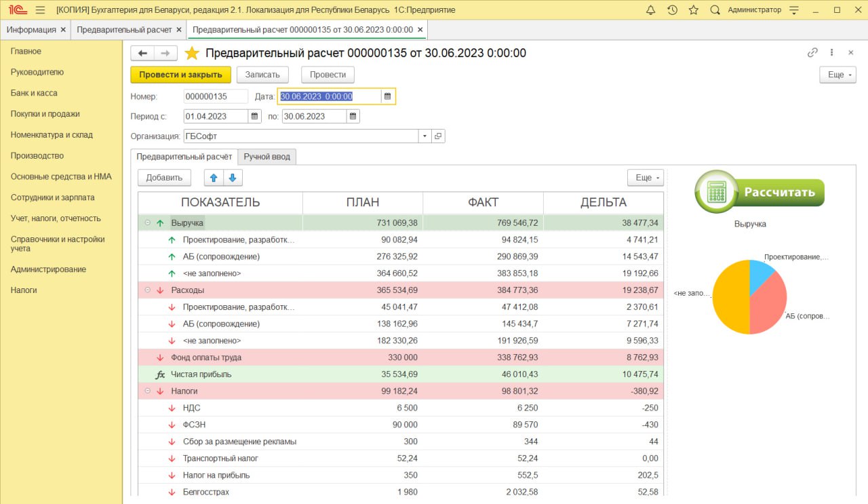Click red down arrow beside Фонд оплаты труда
This screenshot has height=504, width=868.
coord(160,357)
